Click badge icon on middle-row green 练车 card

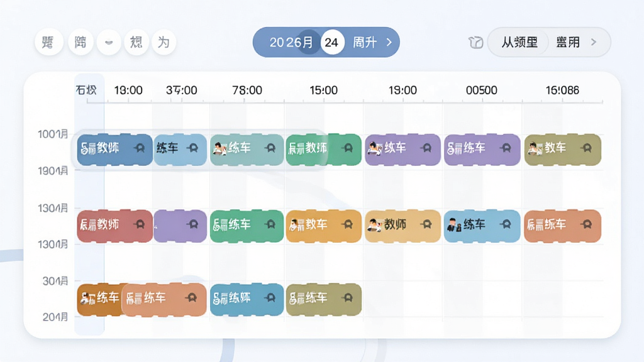click(270, 224)
